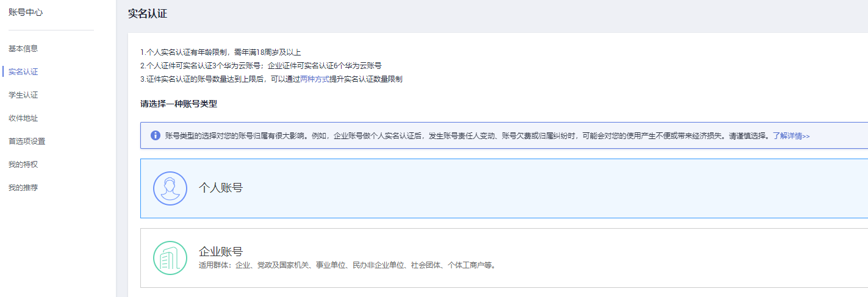Choose the 个人账号 card

[504, 188]
